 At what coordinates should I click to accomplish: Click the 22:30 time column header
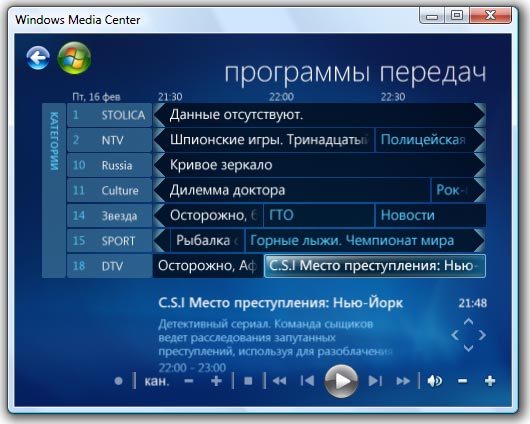pos(393,97)
